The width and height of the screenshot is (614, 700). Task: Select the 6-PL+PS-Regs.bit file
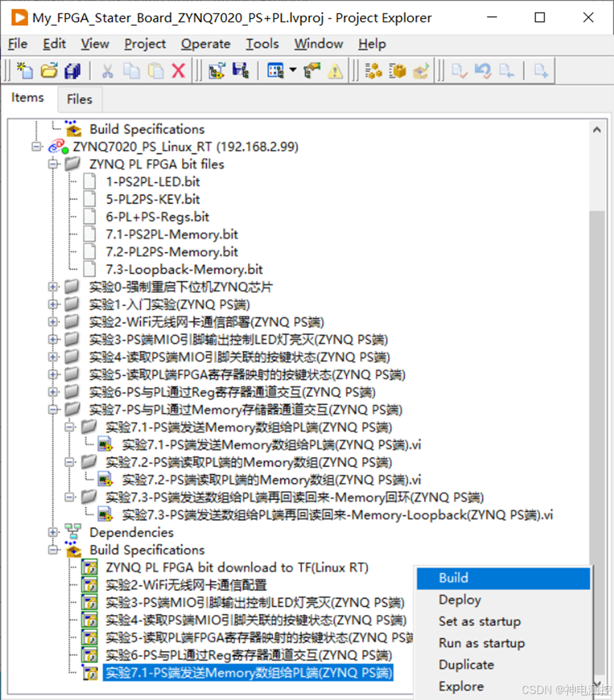tap(158, 216)
